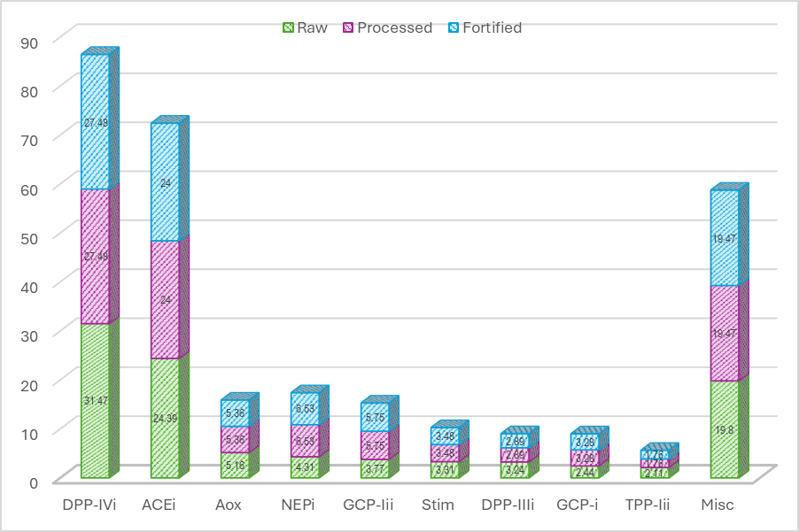Select the 90 value axis label

[29, 42]
